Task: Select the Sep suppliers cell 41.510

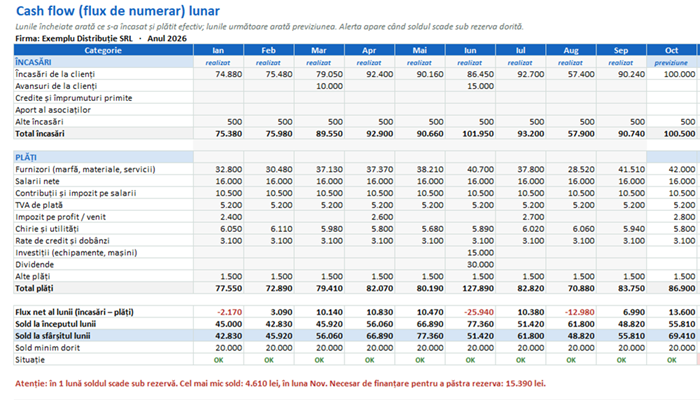Action: [621, 169]
